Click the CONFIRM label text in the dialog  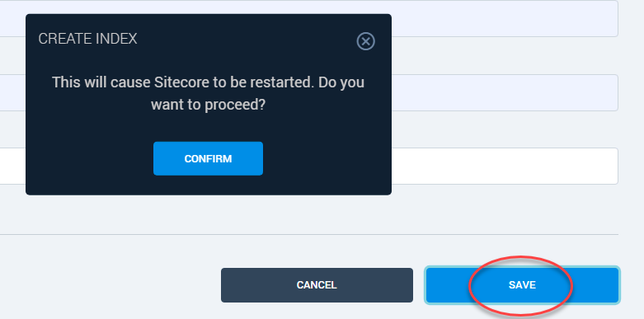pyautogui.click(x=209, y=159)
